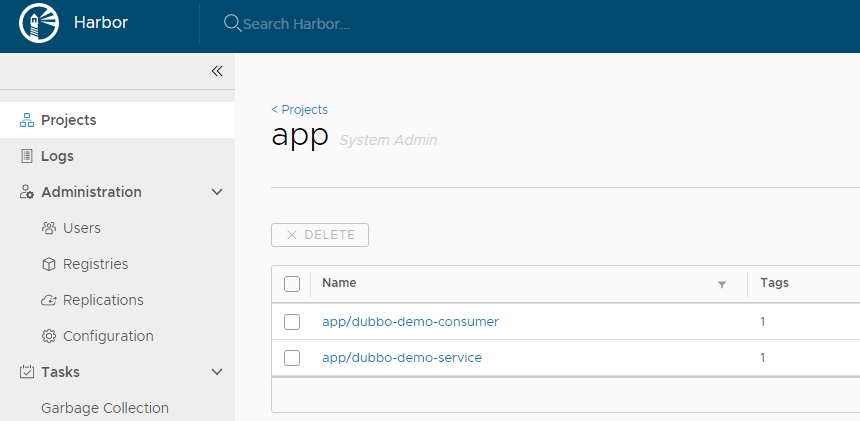Screen dimensions: 860x421
Task: Click the Projects icon in sidebar
Action: tap(27, 120)
